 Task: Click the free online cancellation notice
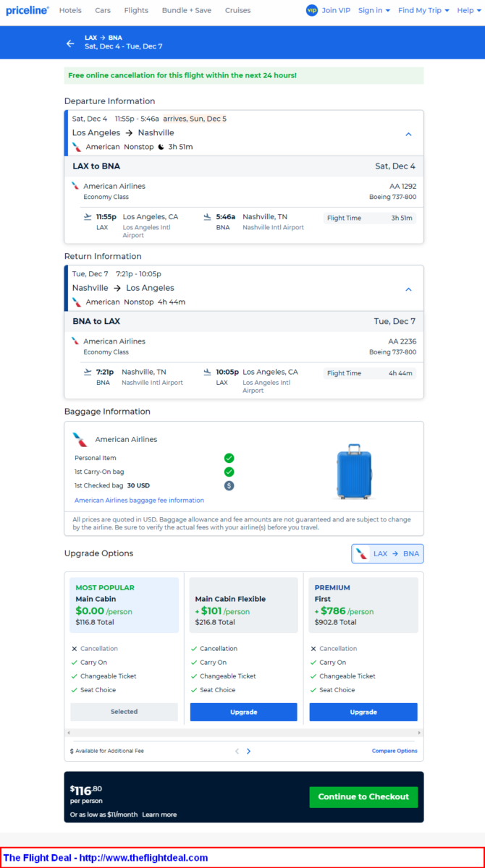244,75
